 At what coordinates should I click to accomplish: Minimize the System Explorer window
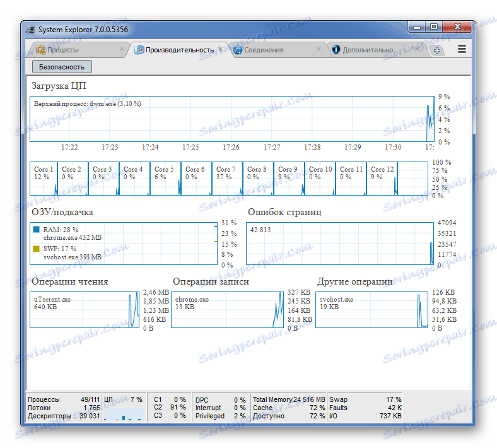pos(417,27)
